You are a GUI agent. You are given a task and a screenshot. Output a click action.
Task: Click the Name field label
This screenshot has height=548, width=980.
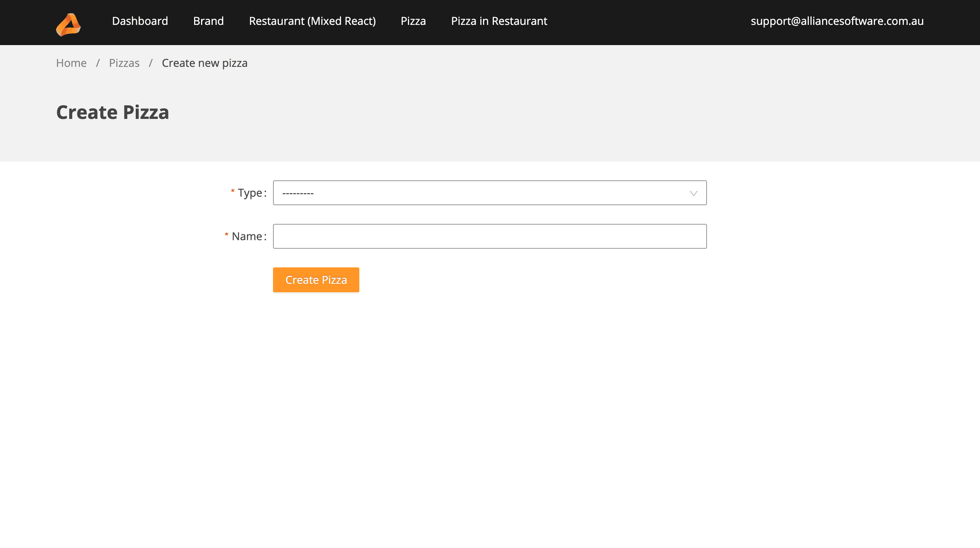pos(247,236)
